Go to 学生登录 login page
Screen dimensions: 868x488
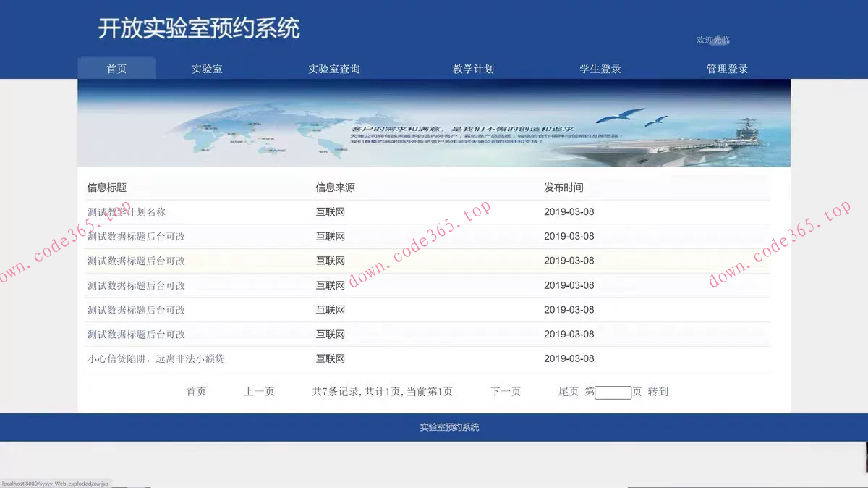tap(598, 69)
